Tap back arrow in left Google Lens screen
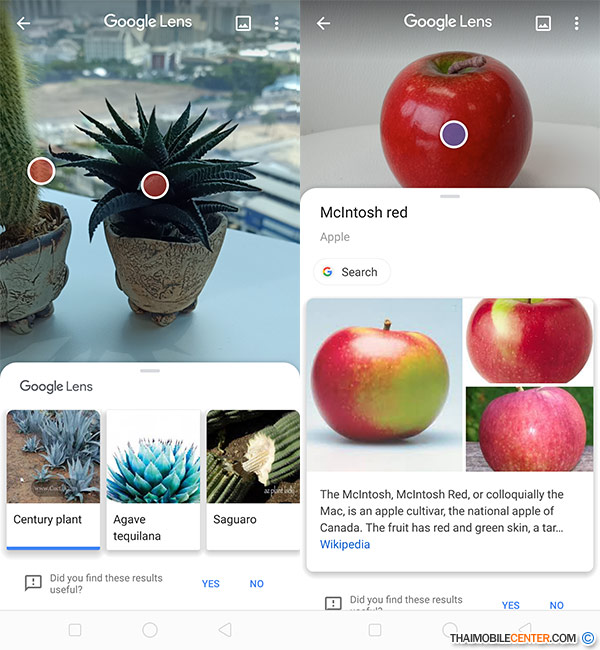Screen dimensions: 600x650 24,23
